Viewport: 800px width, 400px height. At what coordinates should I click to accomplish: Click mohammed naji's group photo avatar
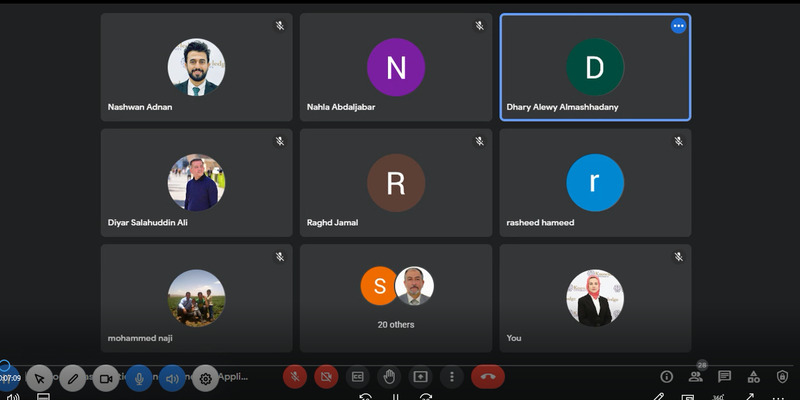click(196, 298)
